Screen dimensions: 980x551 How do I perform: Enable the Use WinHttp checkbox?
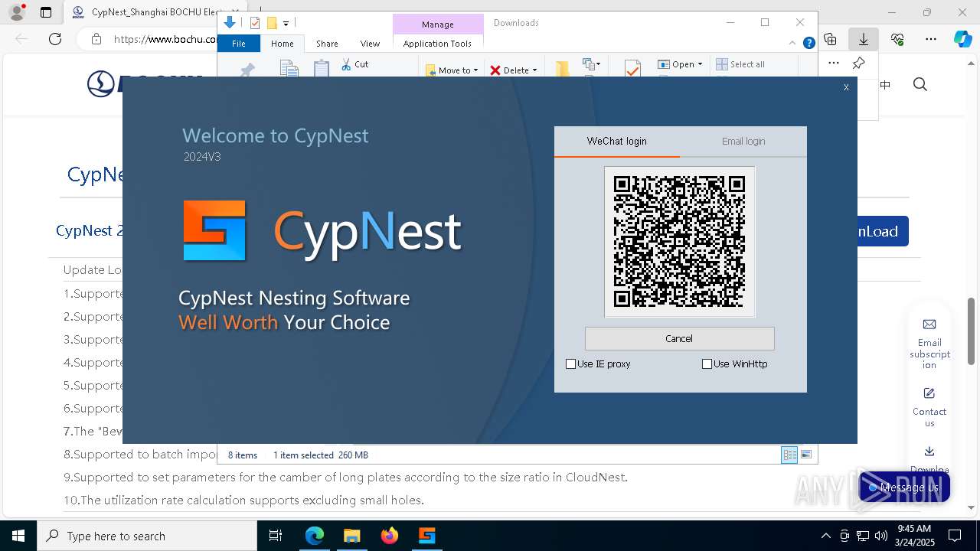(707, 364)
